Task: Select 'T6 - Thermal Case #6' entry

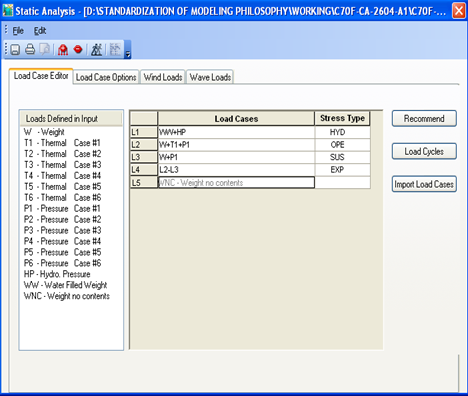Action: coord(62,198)
